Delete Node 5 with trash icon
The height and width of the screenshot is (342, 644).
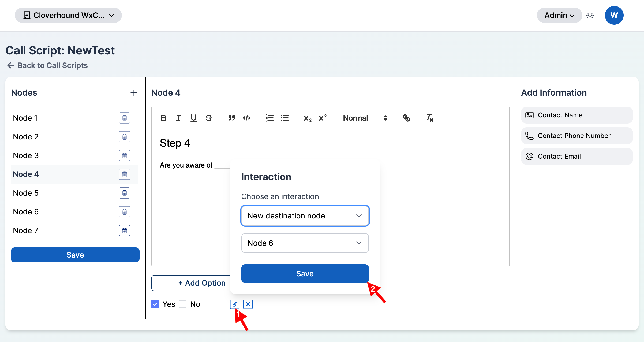click(x=125, y=193)
